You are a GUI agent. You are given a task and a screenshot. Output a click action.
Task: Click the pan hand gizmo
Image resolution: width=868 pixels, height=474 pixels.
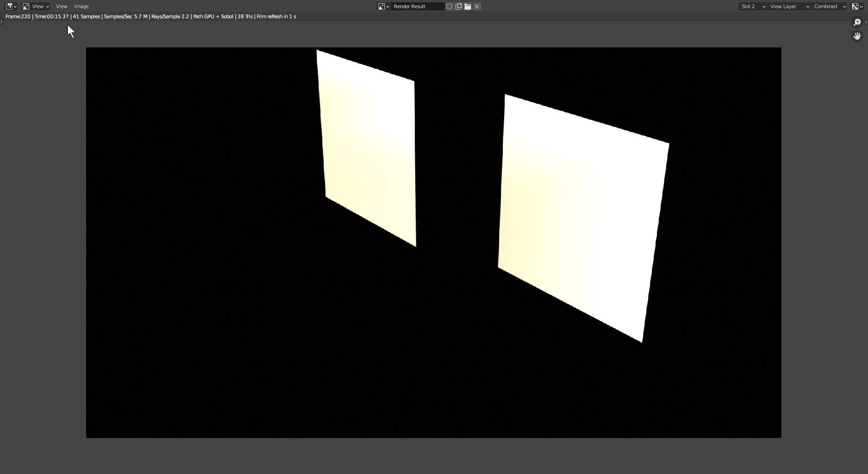857,36
